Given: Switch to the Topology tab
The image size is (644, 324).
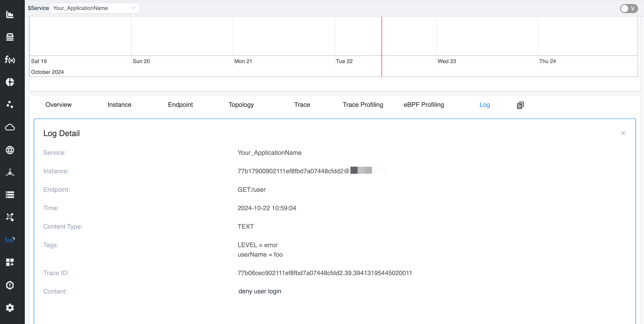Looking at the screenshot, I should pyautogui.click(x=241, y=105).
